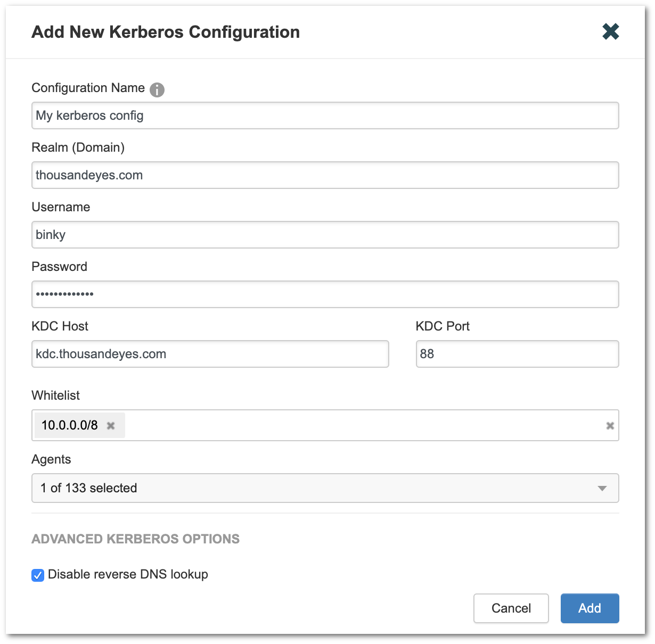Change the KDC Port value 88

[x=518, y=354]
